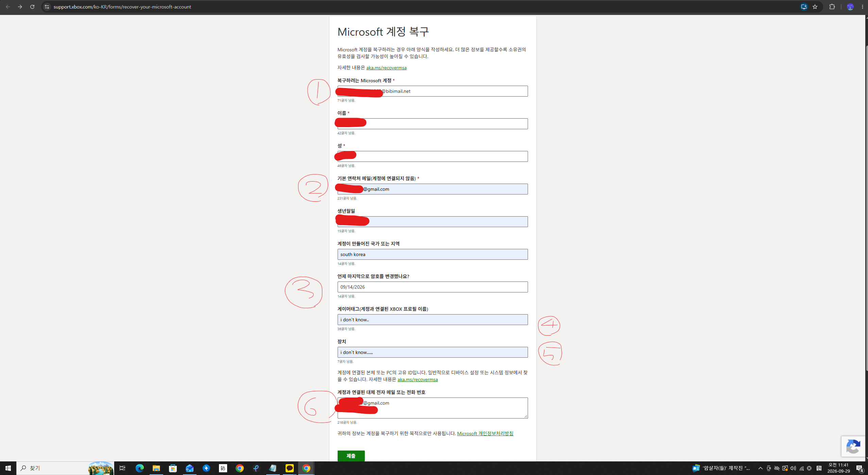The width and height of the screenshot is (868, 475).
Task: Open the volume control in system tray
Action: point(793,468)
